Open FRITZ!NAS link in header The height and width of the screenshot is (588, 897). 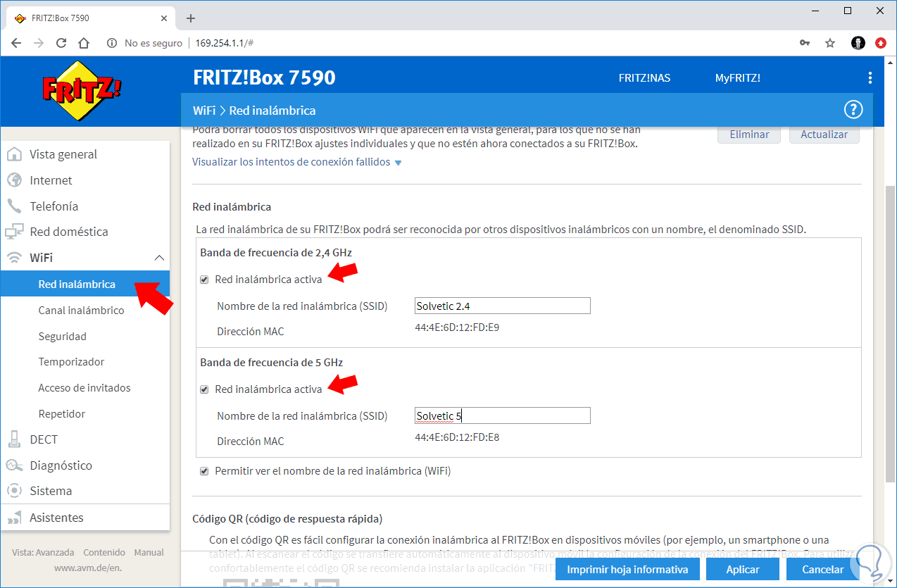point(644,78)
